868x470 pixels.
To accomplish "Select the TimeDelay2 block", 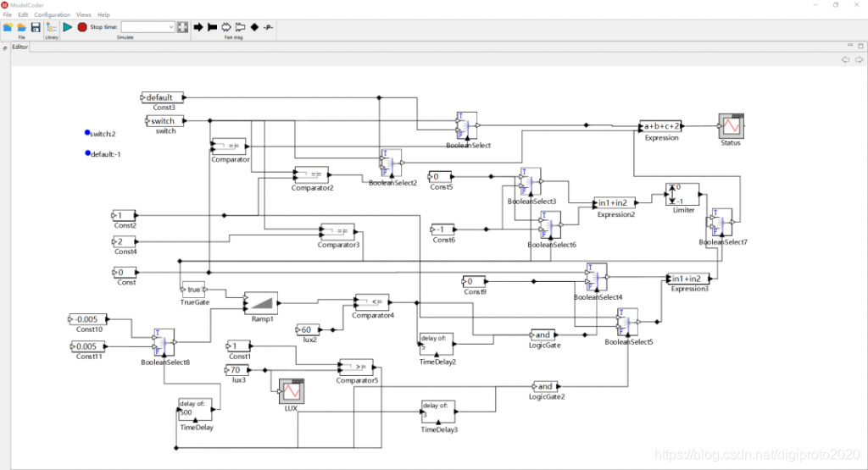I will 437,345.
